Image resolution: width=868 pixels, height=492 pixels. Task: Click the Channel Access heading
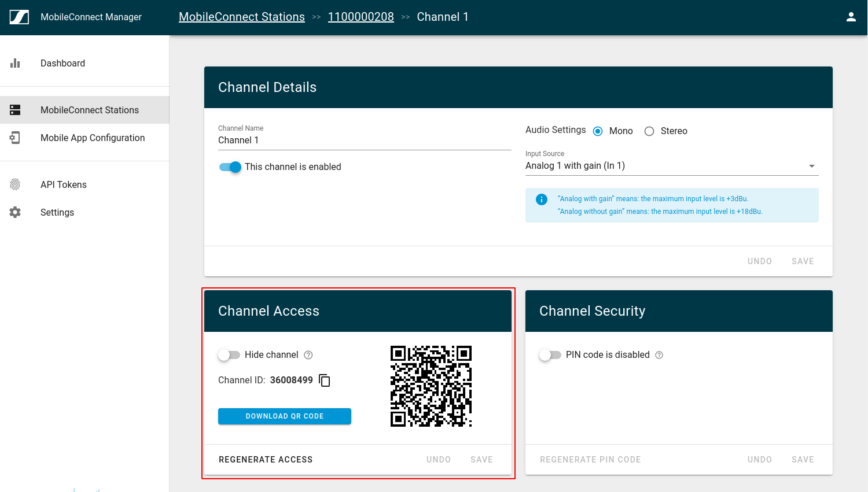pyautogui.click(x=269, y=311)
